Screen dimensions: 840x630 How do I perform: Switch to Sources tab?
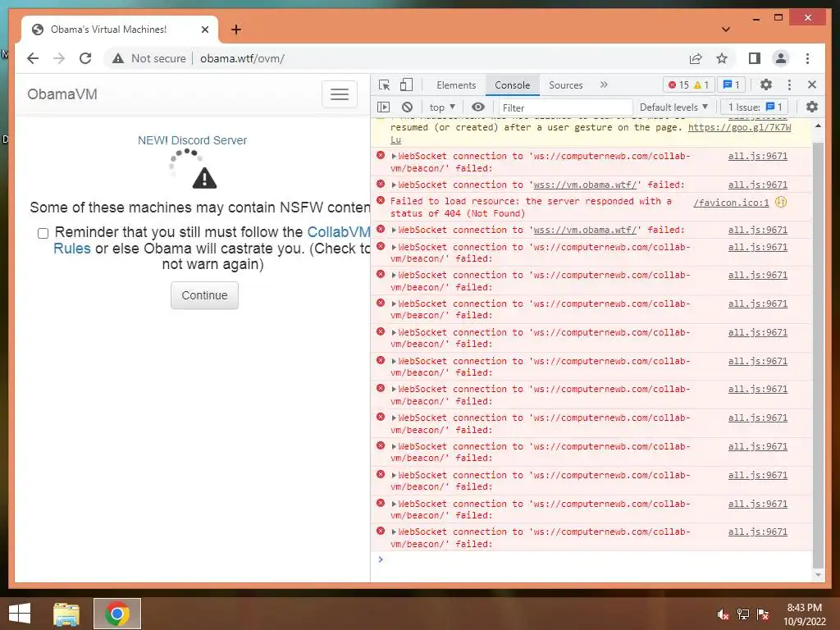[x=566, y=84]
